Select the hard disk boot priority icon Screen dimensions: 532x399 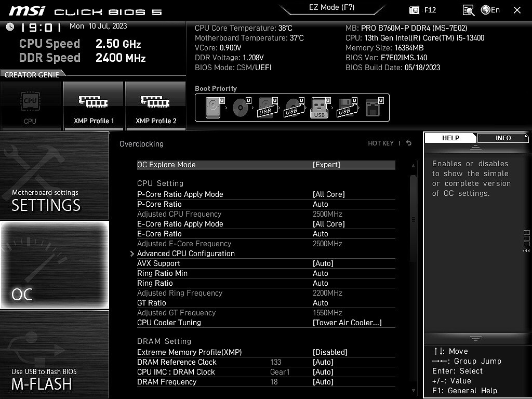(x=213, y=108)
